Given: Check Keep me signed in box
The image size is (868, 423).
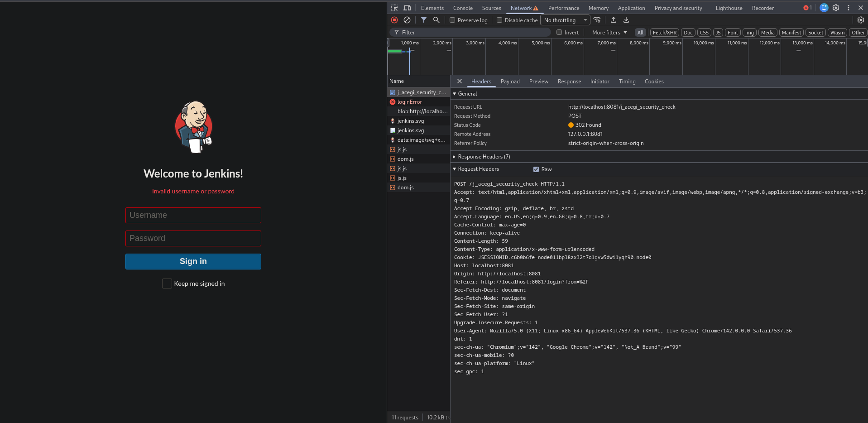Looking at the screenshot, I should tap(167, 284).
